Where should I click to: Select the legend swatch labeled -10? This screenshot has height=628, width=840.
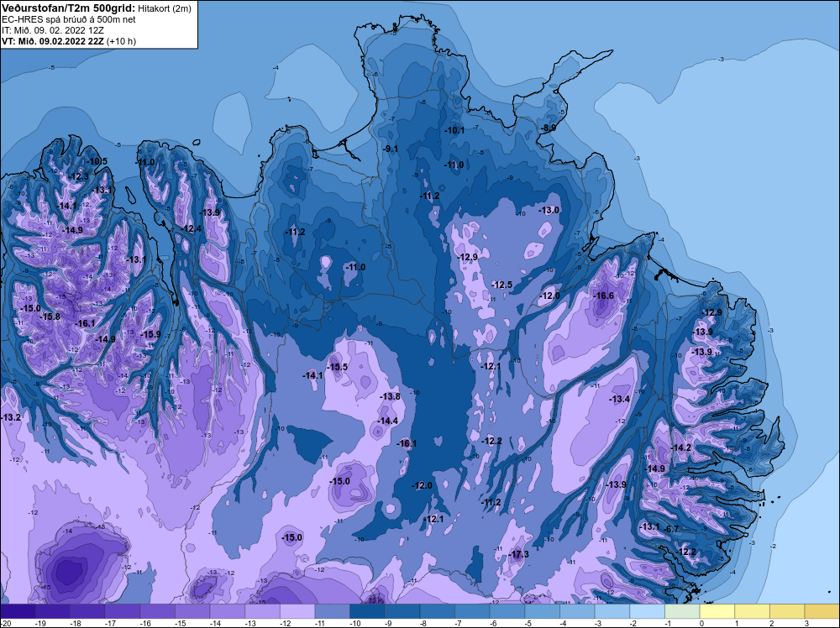[368, 611]
